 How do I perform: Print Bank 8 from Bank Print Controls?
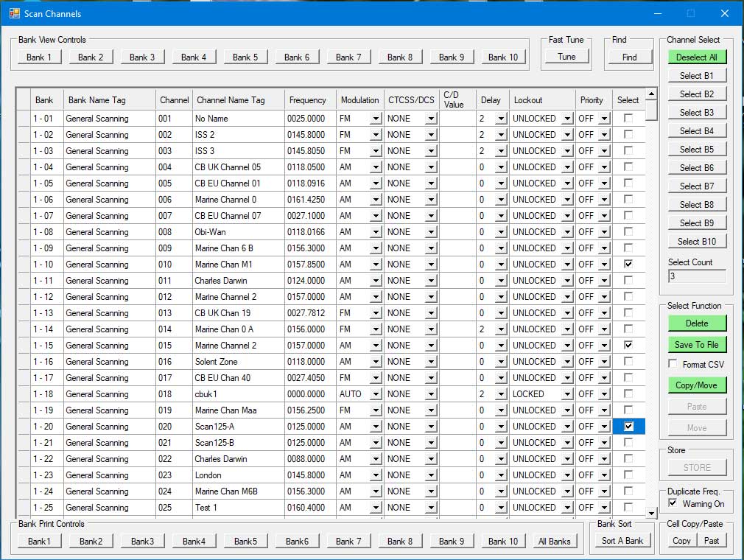tap(400, 542)
